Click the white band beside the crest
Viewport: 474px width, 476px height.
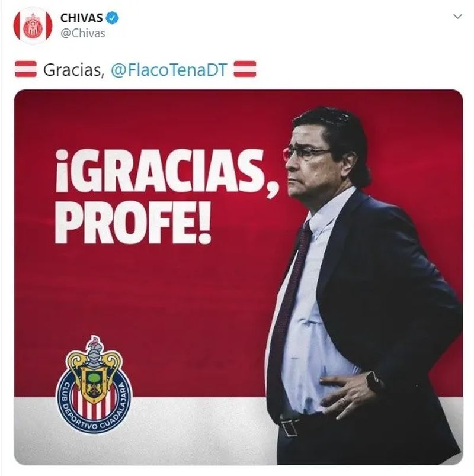pos(197,430)
